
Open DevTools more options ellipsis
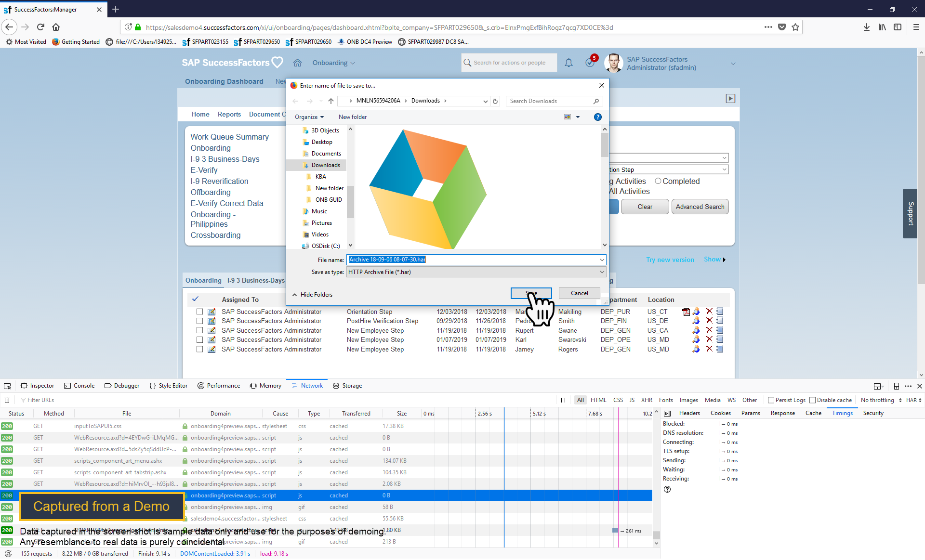(x=908, y=386)
